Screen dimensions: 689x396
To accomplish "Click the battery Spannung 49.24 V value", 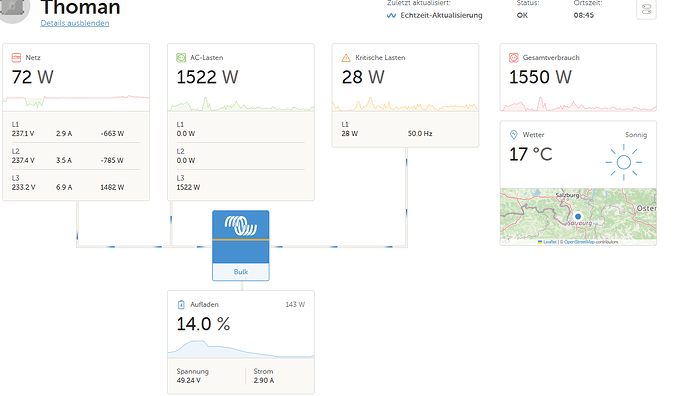I will pos(189,381).
